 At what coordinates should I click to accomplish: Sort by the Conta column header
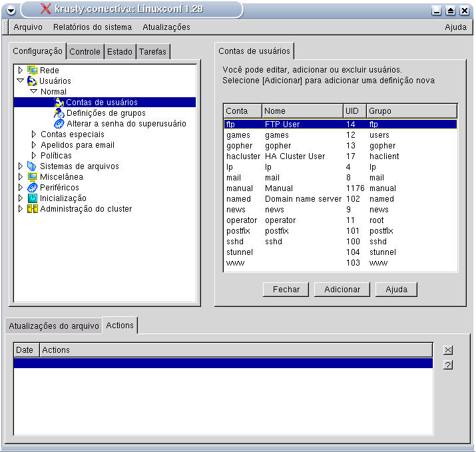(242, 111)
